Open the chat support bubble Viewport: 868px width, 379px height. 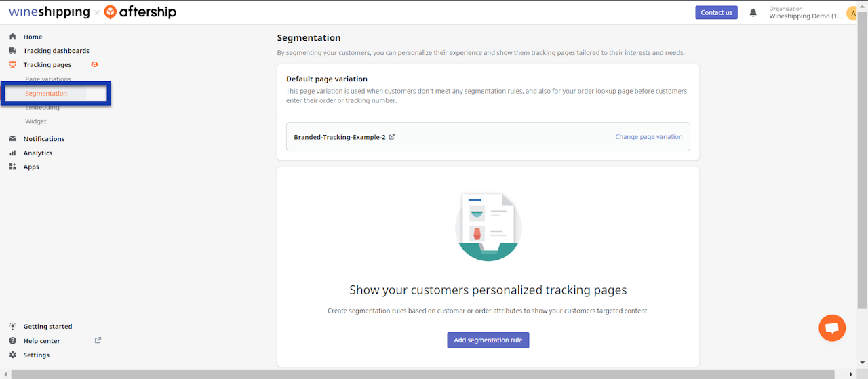[832, 328]
